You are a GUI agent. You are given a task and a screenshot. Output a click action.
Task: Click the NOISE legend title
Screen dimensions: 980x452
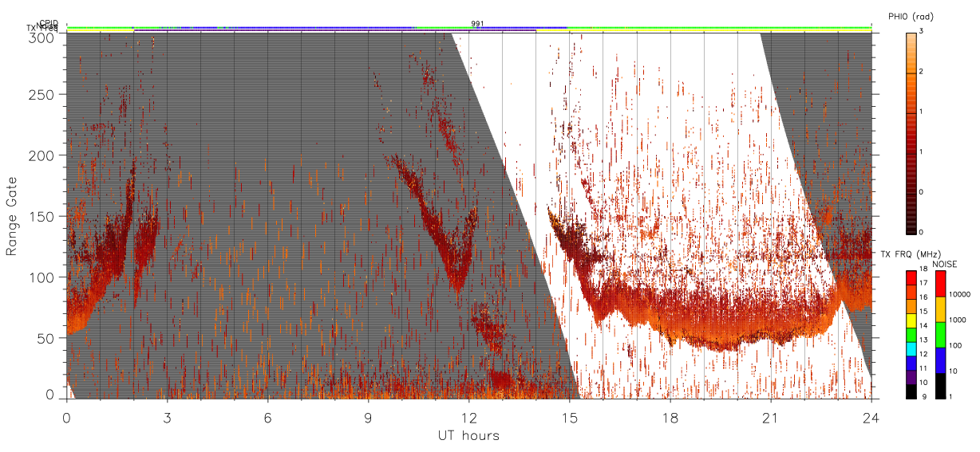tap(945, 263)
